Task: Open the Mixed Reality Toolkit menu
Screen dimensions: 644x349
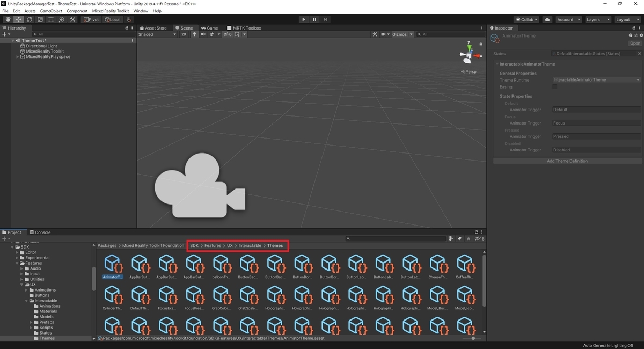Action: click(111, 11)
